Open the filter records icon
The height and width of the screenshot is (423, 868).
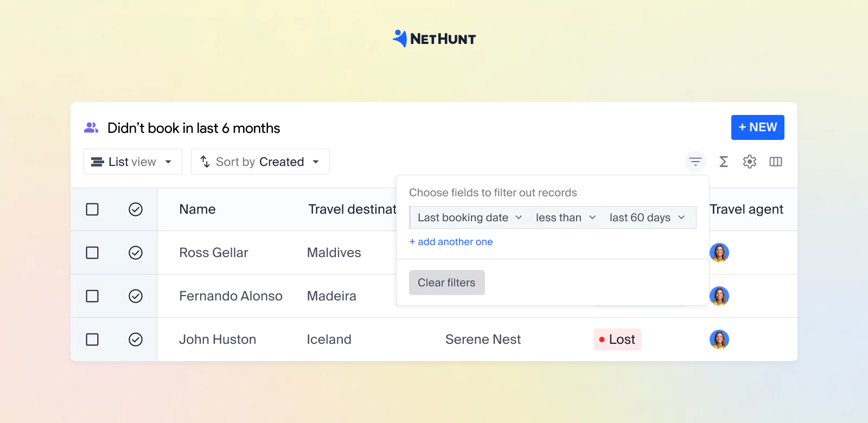[x=695, y=162]
